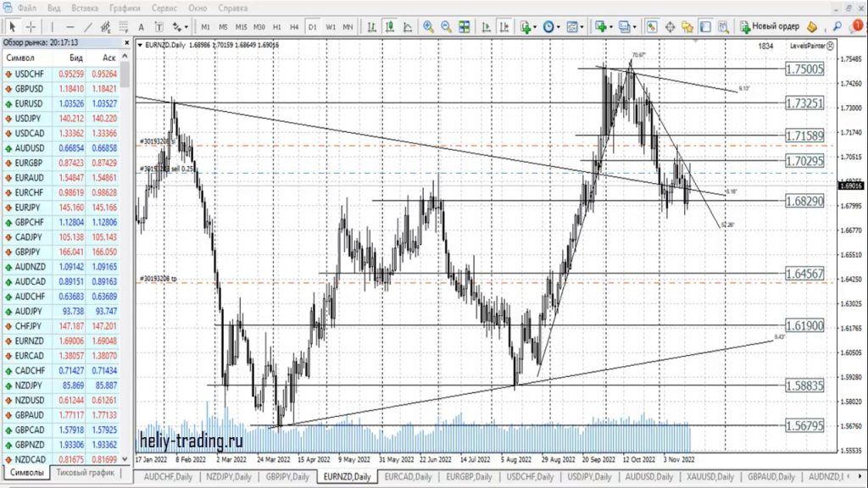
Task: Select the crosshair tool in toolbar
Action: (29, 26)
